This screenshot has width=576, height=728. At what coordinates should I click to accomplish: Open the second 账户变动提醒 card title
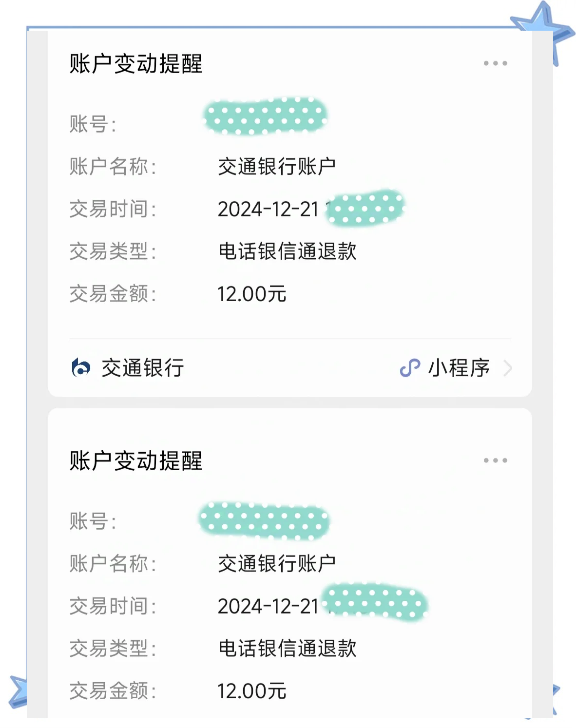(x=135, y=461)
